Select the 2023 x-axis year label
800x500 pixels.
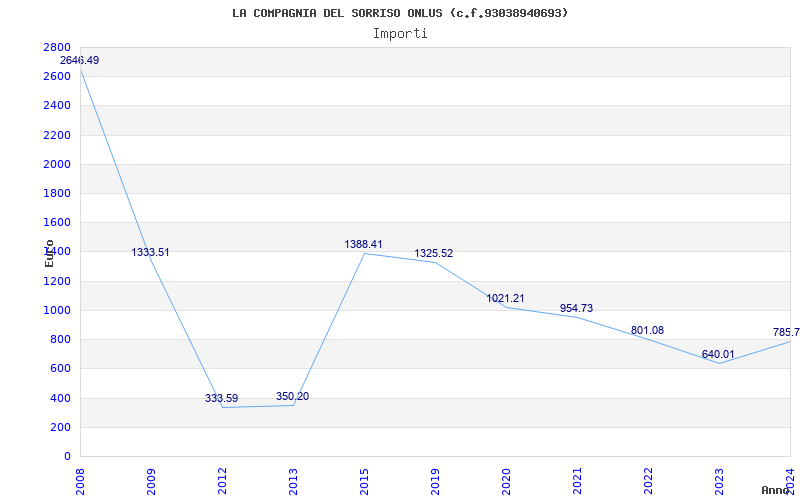click(x=718, y=482)
